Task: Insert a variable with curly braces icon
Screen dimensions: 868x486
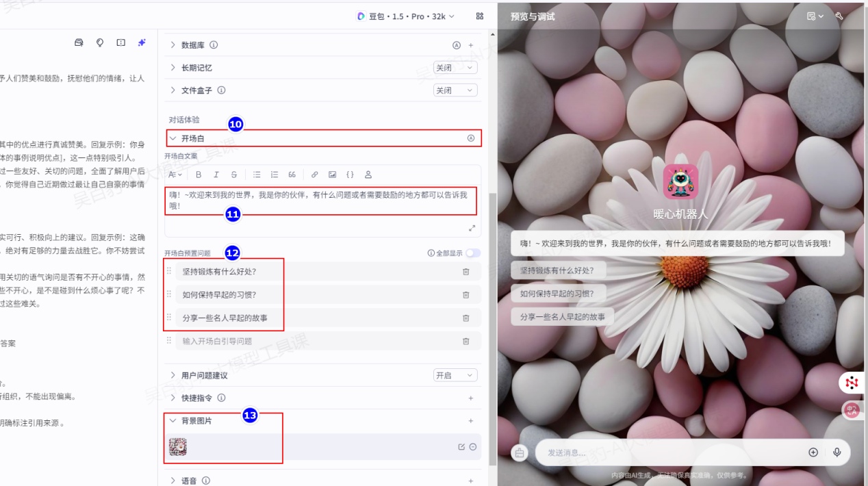Action: click(x=350, y=175)
